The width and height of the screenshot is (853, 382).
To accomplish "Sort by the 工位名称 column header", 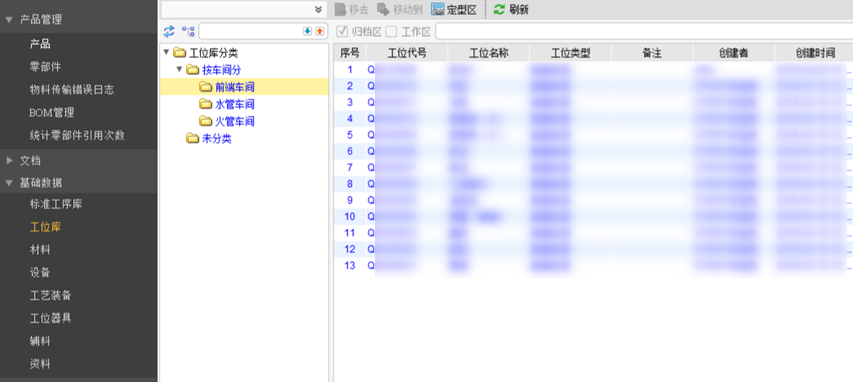I will click(489, 53).
